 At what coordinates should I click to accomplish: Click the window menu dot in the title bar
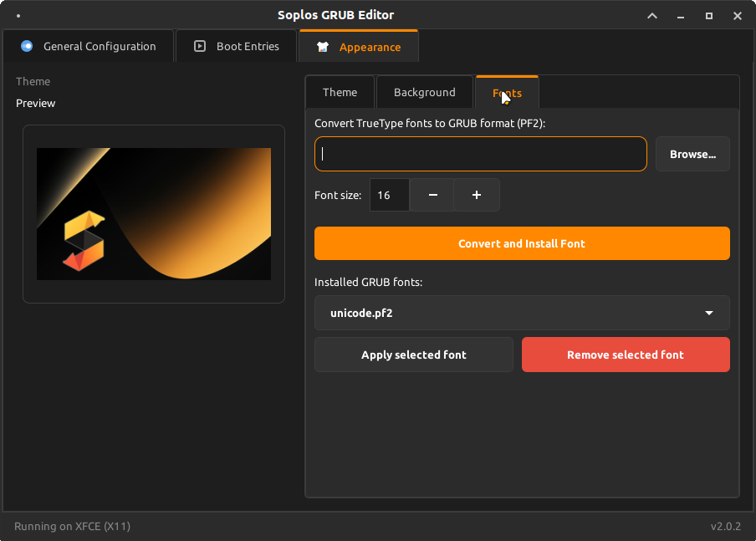tap(18, 16)
